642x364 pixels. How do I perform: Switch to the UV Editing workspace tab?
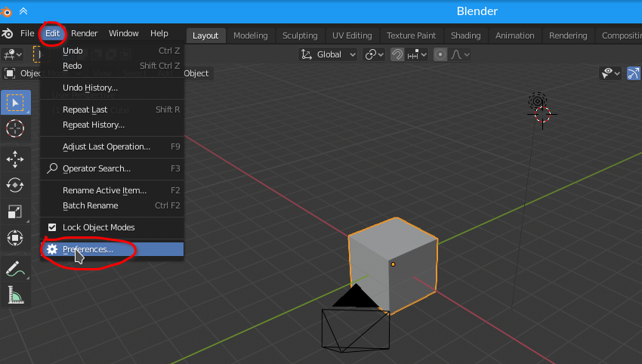coord(352,35)
